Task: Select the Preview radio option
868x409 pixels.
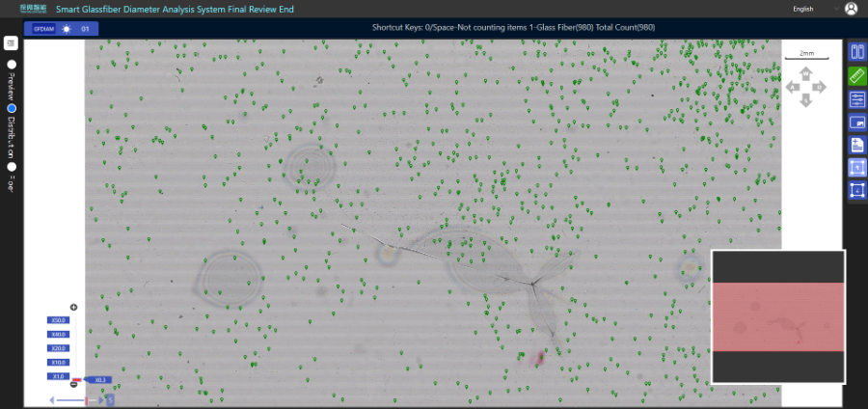Action: tap(12, 65)
